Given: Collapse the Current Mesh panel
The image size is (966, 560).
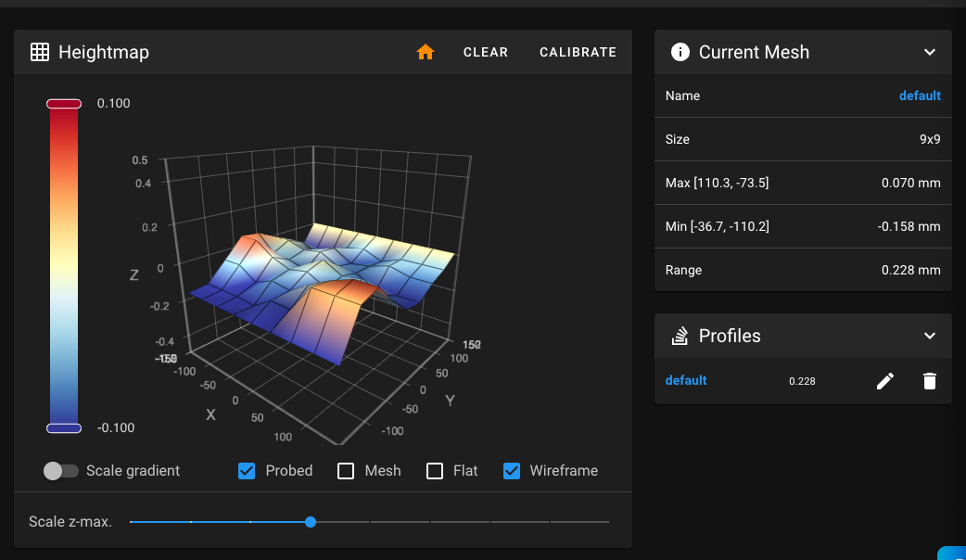Looking at the screenshot, I should point(930,52).
